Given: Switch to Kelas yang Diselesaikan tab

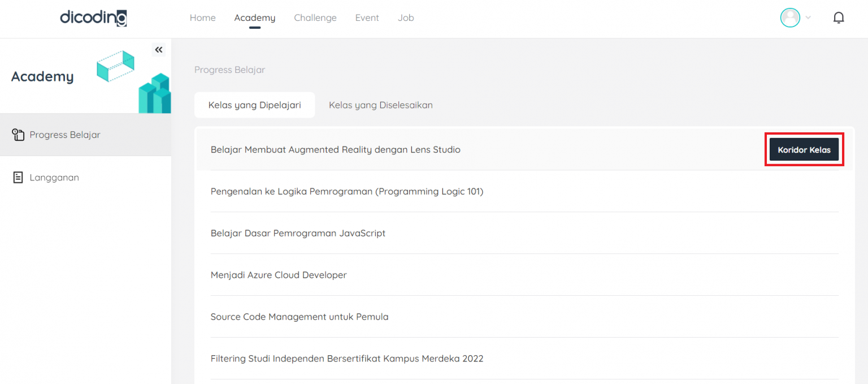Looking at the screenshot, I should [380, 105].
